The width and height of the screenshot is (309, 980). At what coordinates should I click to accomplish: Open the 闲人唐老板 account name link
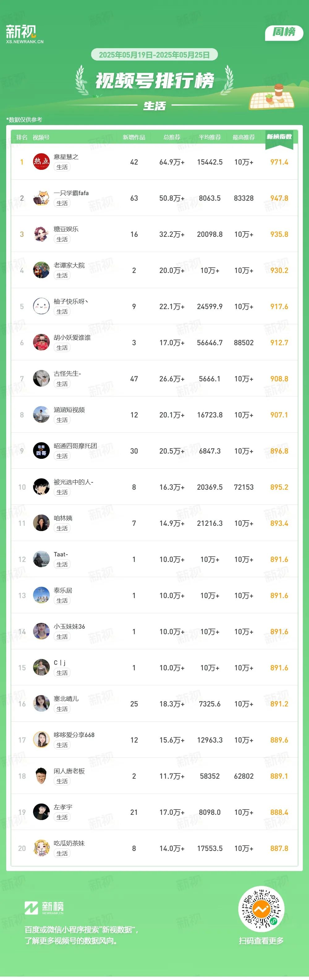(x=69, y=771)
